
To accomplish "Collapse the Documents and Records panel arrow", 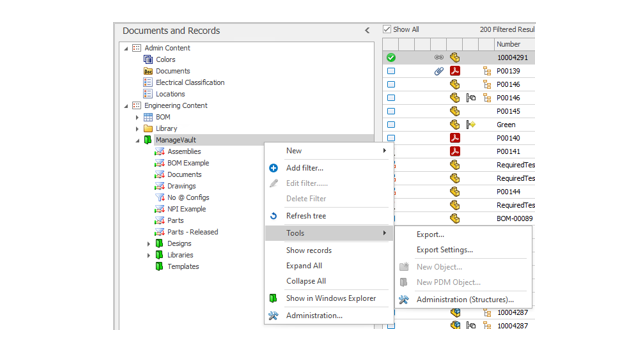I will click(367, 31).
